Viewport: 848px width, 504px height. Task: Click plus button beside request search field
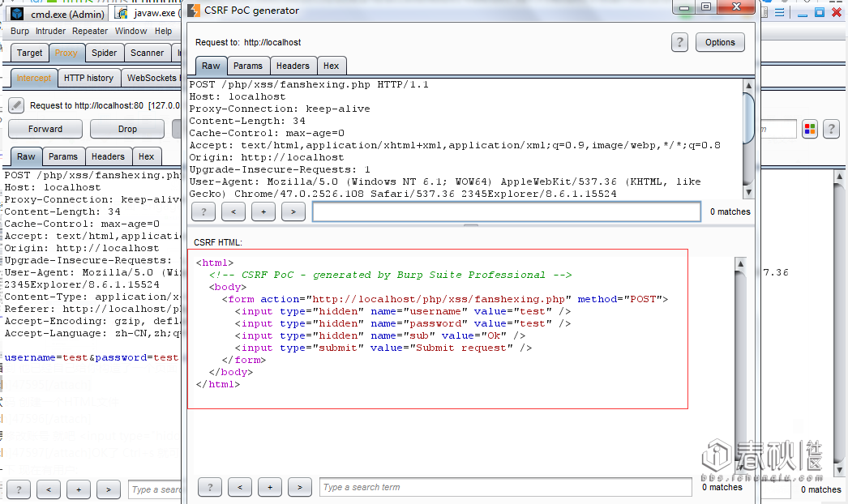pyautogui.click(x=263, y=211)
